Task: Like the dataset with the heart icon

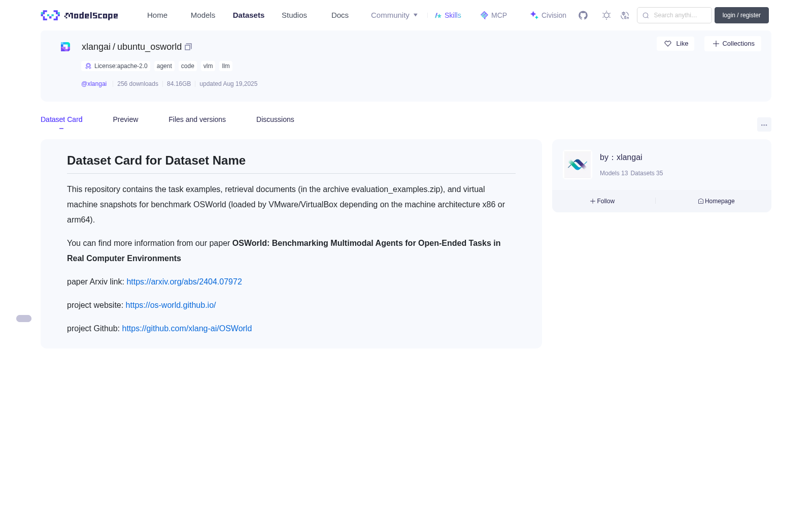Action: click(675, 44)
